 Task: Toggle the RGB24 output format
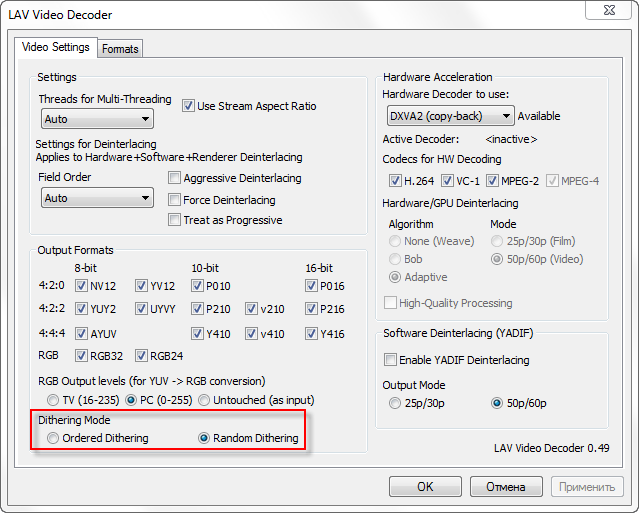pos(141,356)
